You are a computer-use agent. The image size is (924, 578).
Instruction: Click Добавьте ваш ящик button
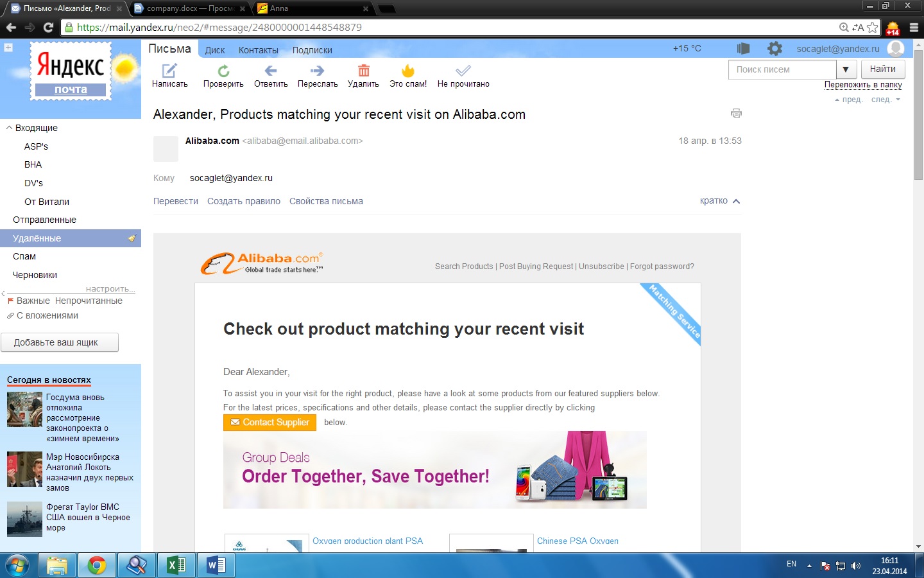[60, 342]
